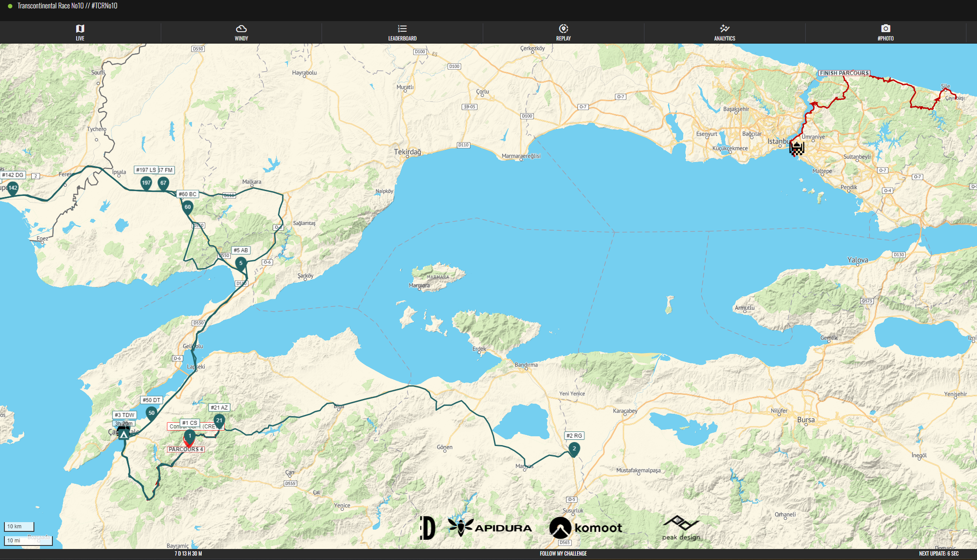Select rider marker 142 on map
Image resolution: width=977 pixels, height=560 pixels.
pyautogui.click(x=13, y=188)
